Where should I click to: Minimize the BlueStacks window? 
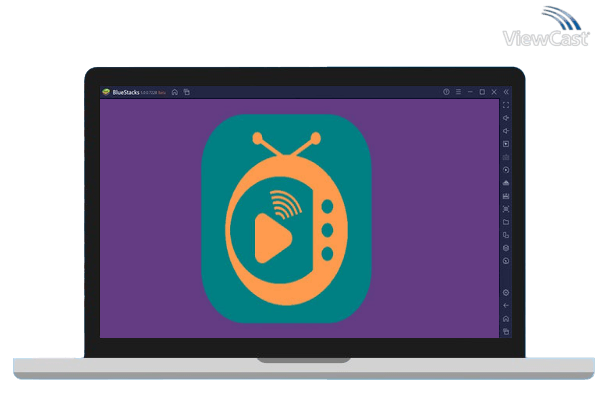pyautogui.click(x=470, y=92)
